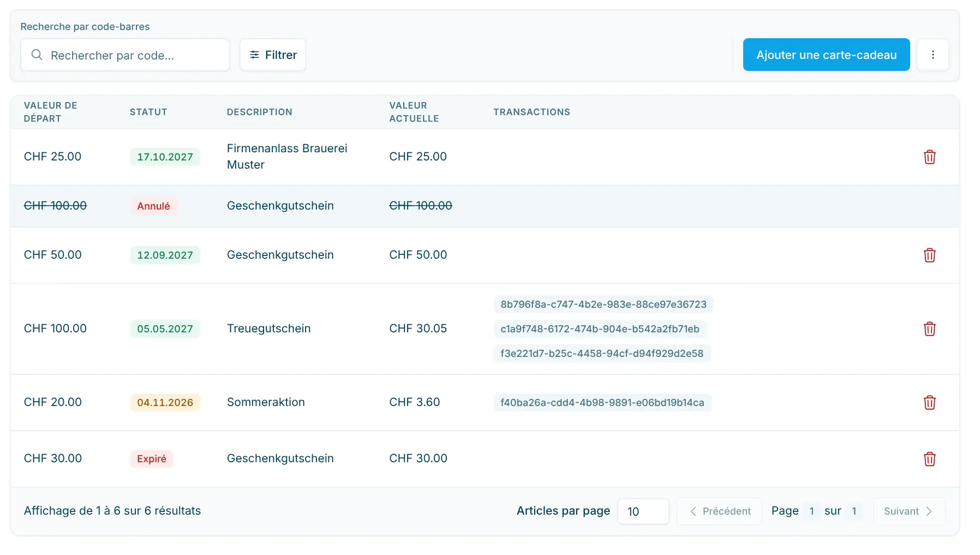
Task: Delete the Firmenanlass Brauerei Muster gift card
Action: pyautogui.click(x=929, y=157)
